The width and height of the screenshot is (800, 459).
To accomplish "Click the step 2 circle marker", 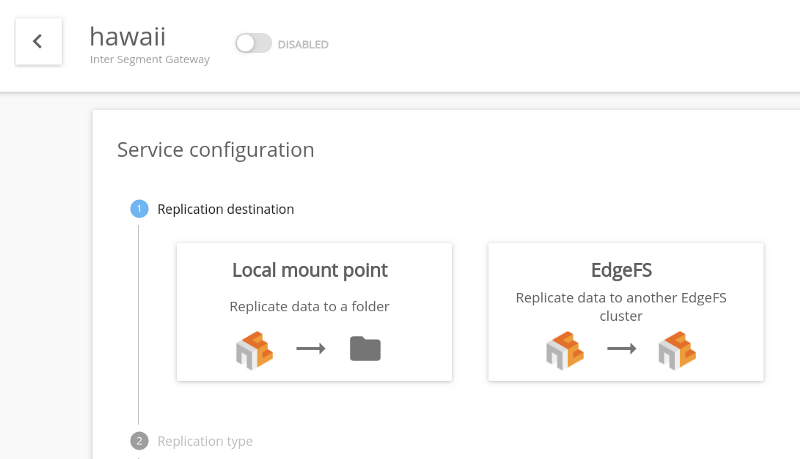I will pos(139,441).
